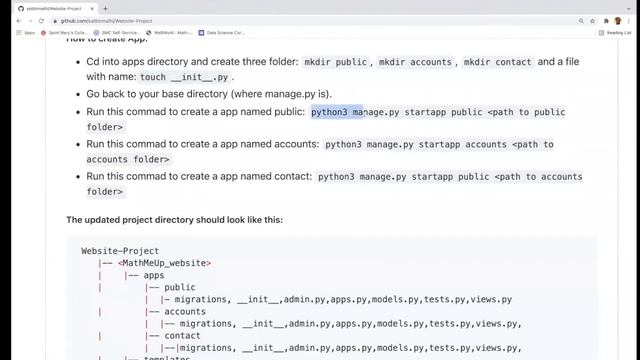Viewport: 640px width, 360px height.
Task: Click the 'mkdir contact' code snippet
Action: 497,62
